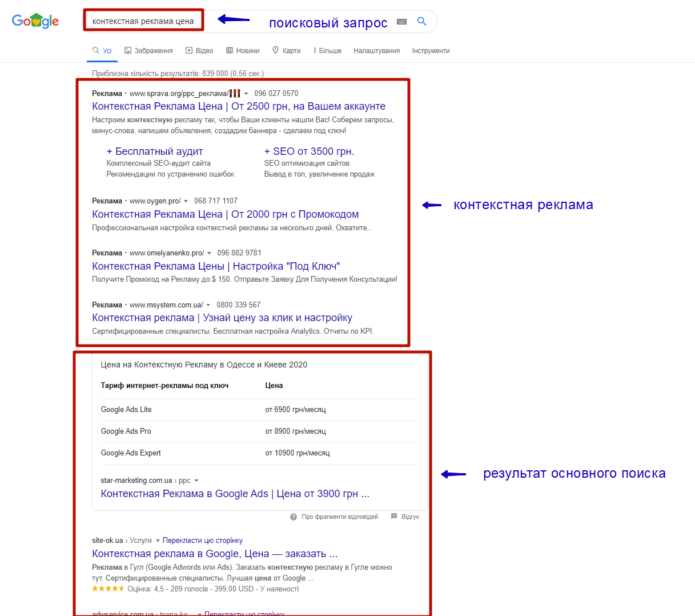Image resolution: width=695 pixels, height=616 pixels.
Task: Click the Google logo
Action: pos(35,21)
